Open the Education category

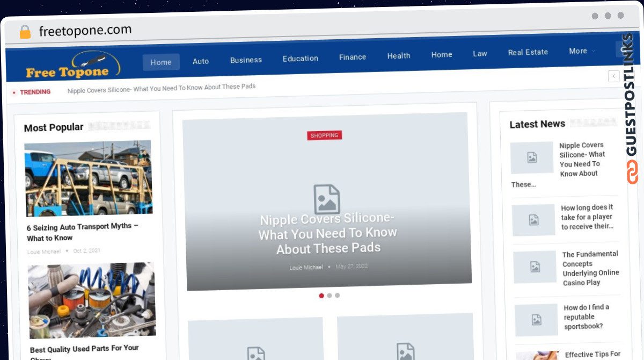[x=301, y=58]
